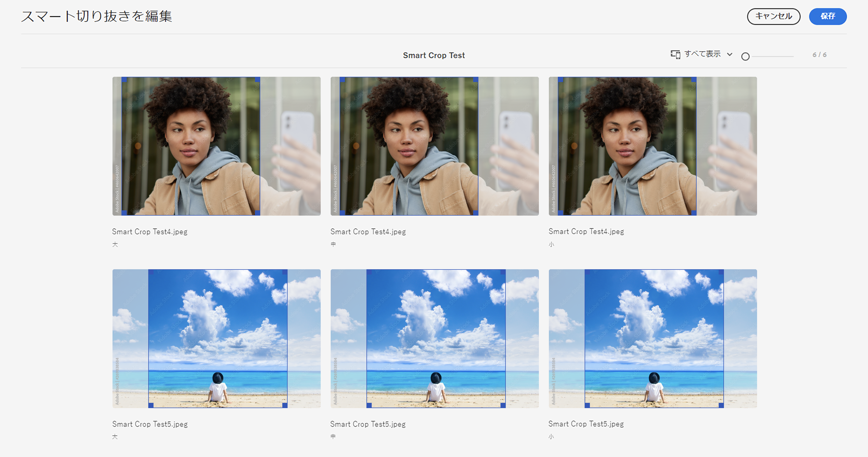This screenshot has height=457, width=868.
Task: Click the Smart Crop Test profile heading
Action: click(x=434, y=55)
